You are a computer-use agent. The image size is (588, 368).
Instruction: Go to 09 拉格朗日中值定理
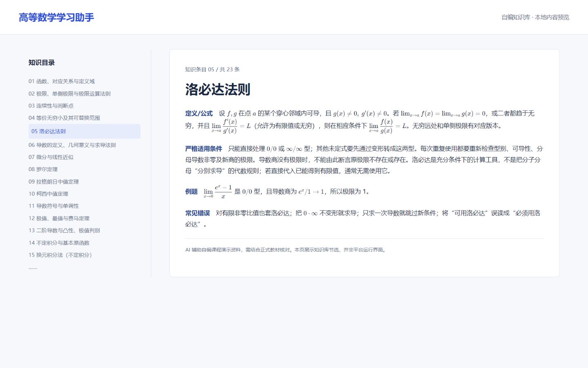pos(53,182)
